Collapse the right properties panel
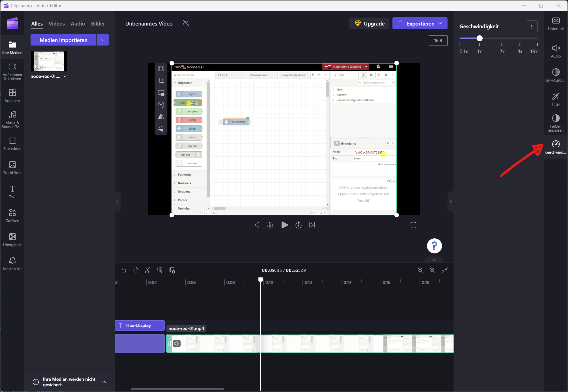Viewport: 568px width, 392px height. click(451, 202)
